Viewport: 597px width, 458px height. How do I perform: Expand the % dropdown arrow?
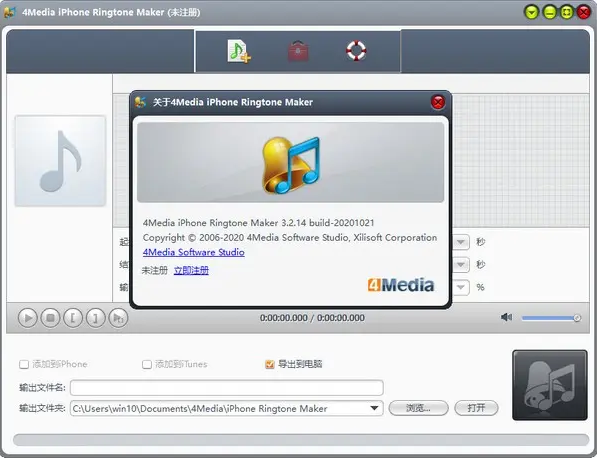461,287
